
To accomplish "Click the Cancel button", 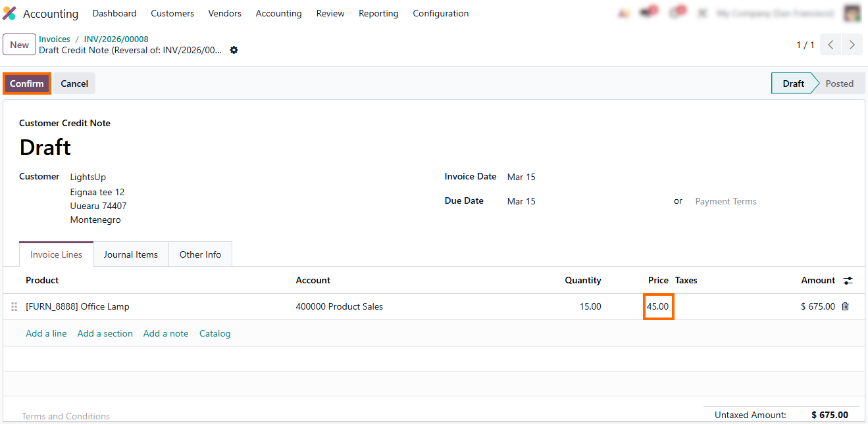I will 74,83.
